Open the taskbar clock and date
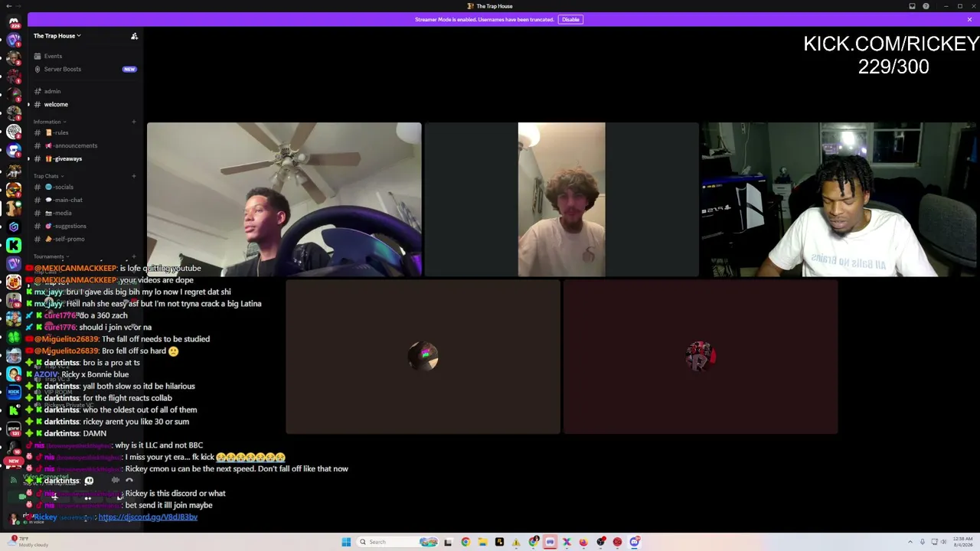Viewport: 980px width, 551px height. point(963,542)
